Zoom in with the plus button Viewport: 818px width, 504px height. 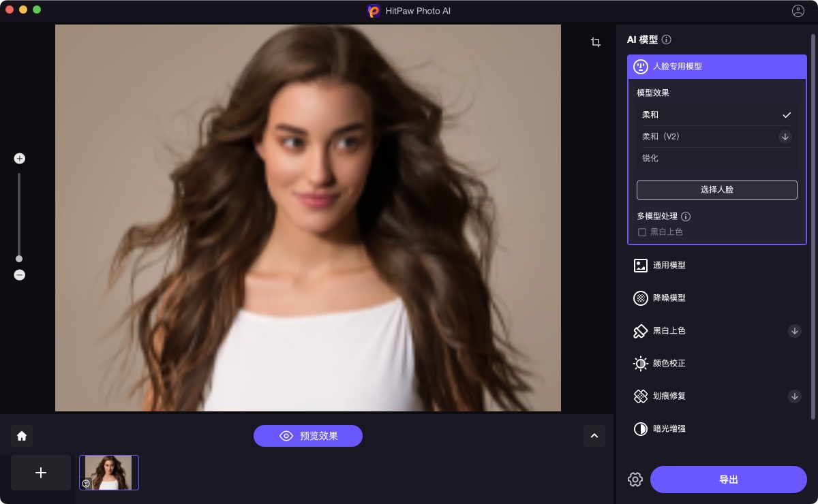(19, 159)
